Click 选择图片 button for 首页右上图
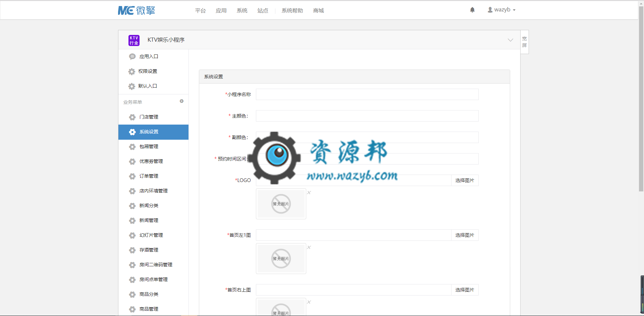 pyautogui.click(x=465, y=290)
